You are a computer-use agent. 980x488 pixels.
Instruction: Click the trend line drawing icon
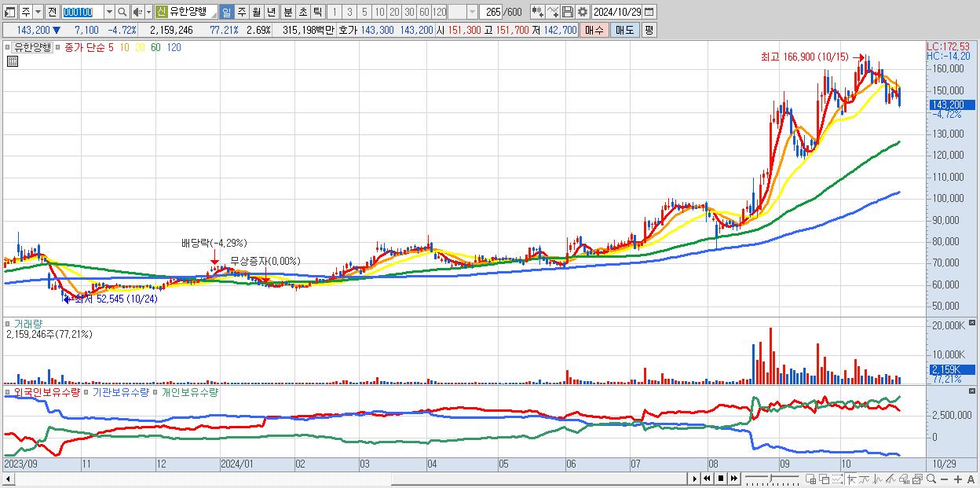(865, 479)
